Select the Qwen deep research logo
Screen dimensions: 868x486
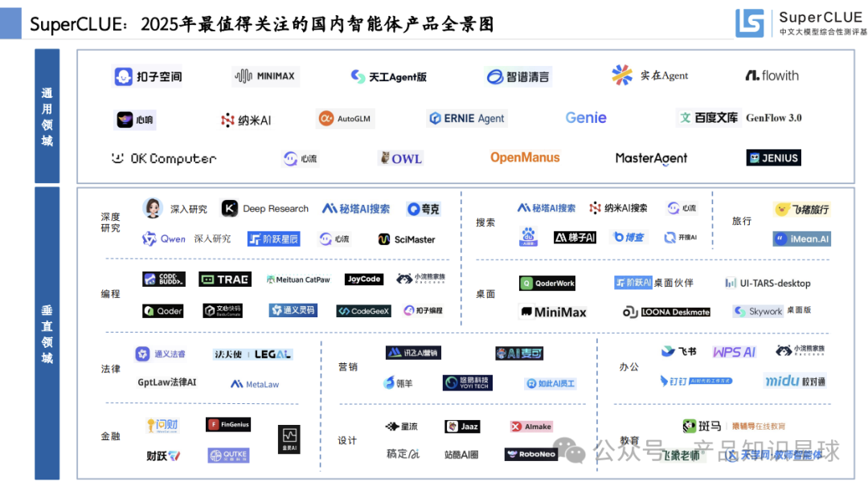(x=171, y=239)
